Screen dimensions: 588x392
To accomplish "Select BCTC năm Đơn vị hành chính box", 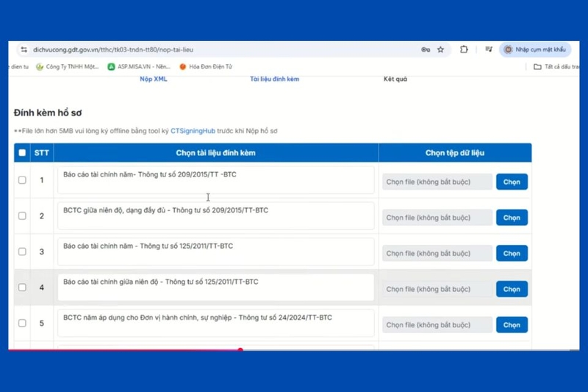I will (x=216, y=323).
